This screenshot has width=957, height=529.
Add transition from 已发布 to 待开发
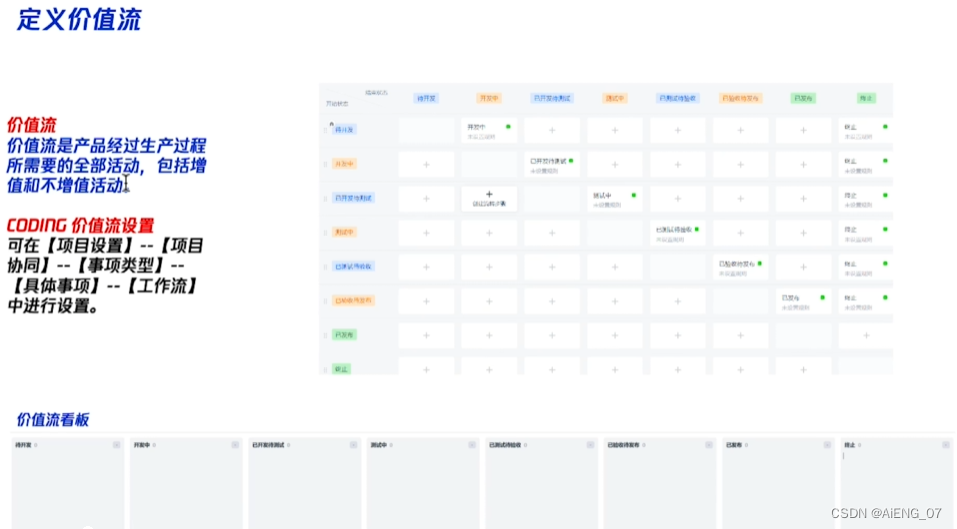(x=426, y=336)
